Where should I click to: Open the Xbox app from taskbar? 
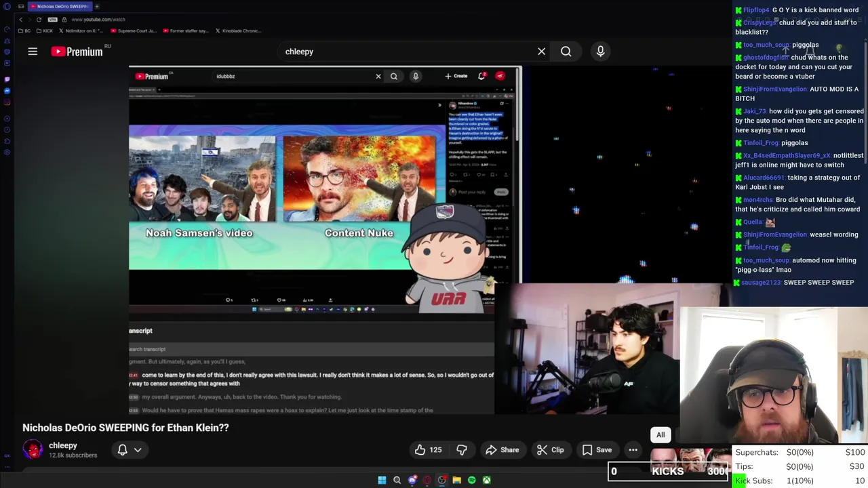(x=486, y=480)
